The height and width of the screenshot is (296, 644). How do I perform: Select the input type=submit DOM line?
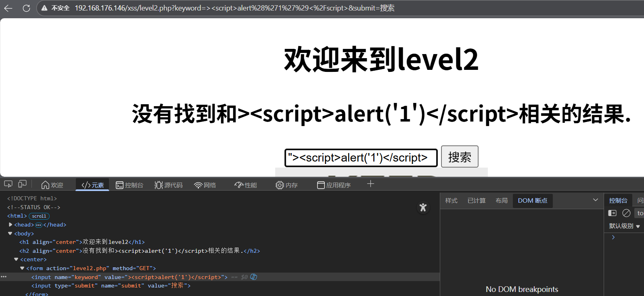[111, 286]
